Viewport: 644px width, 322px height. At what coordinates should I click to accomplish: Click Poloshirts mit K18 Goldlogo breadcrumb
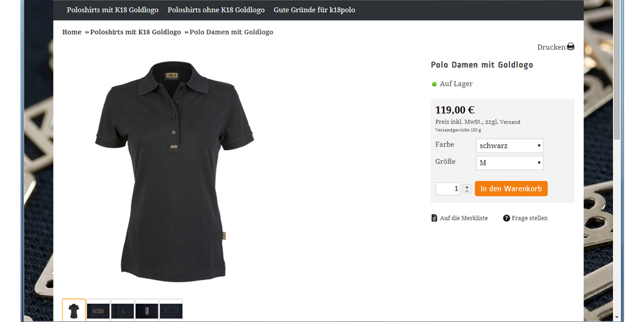(x=135, y=32)
